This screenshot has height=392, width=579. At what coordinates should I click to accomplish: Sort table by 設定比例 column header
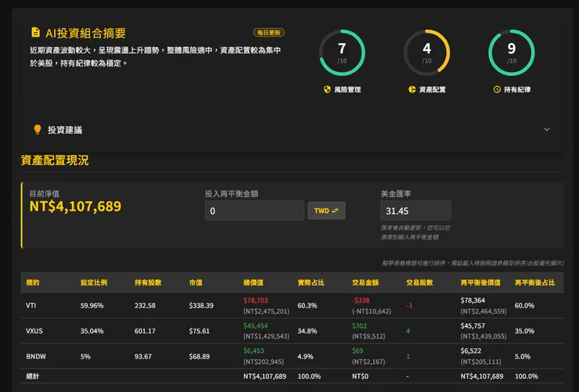point(94,282)
